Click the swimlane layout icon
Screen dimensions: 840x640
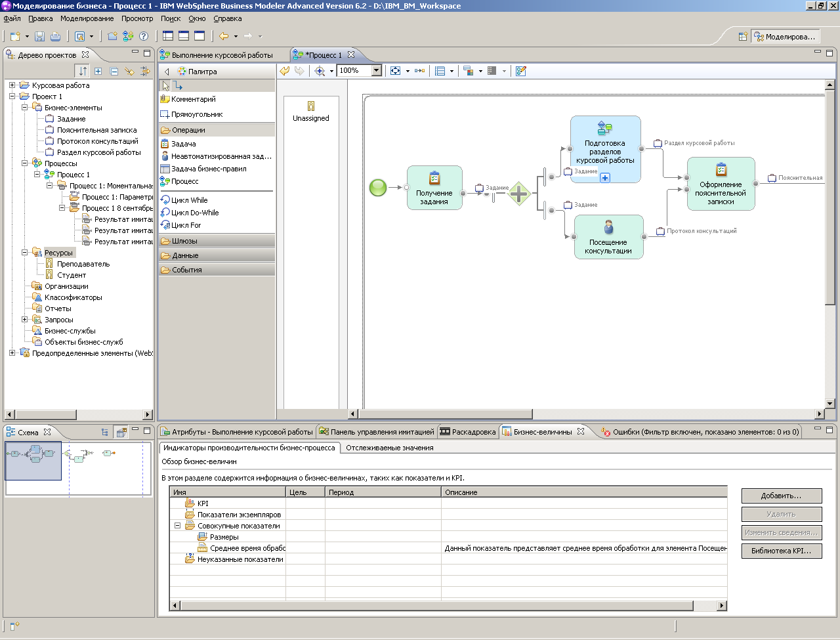440,70
